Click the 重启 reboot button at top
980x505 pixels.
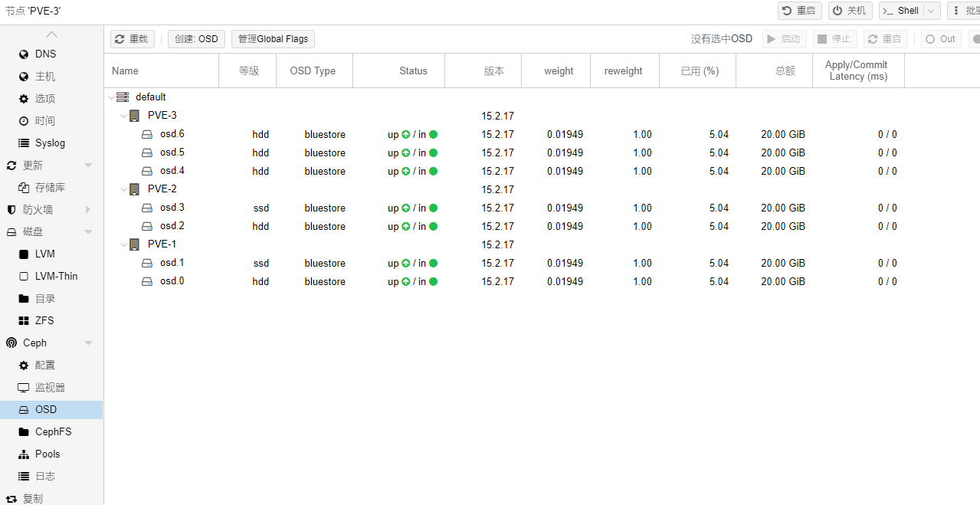coord(800,11)
